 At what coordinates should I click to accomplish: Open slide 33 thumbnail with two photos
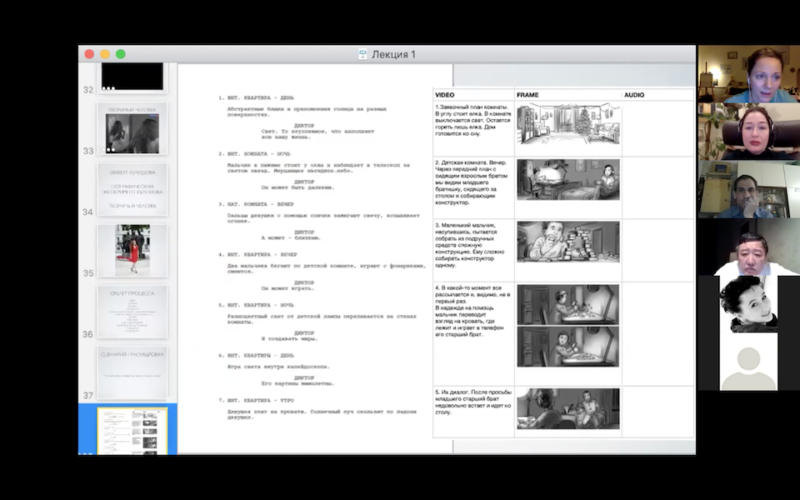coord(132,130)
